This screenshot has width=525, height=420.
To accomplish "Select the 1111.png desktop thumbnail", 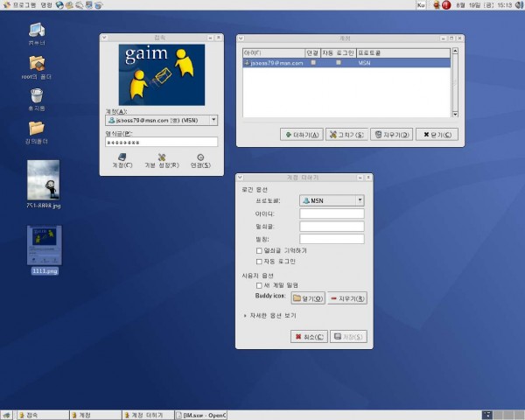I will click(45, 246).
